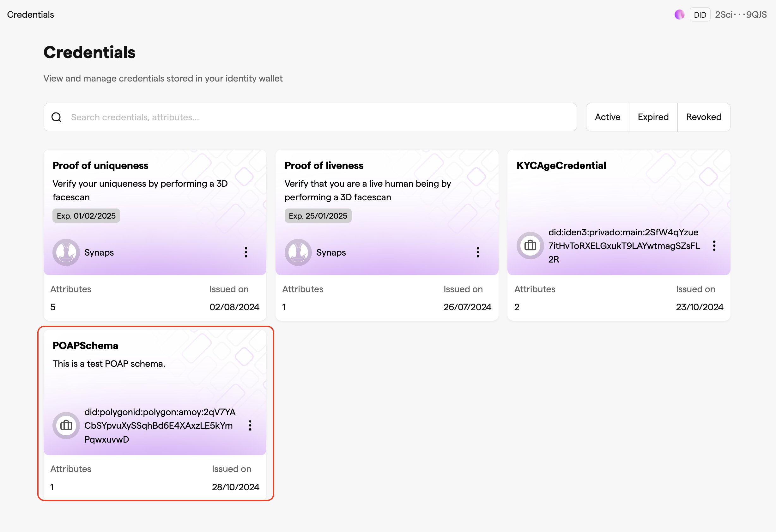Open the Proof of uniqueness credential title

(x=100, y=166)
